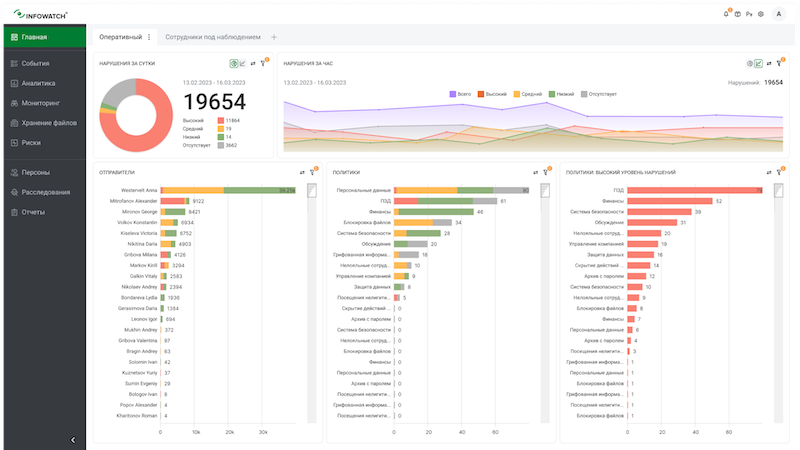Select ПЗД policy label in Политики

pos(386,201)
